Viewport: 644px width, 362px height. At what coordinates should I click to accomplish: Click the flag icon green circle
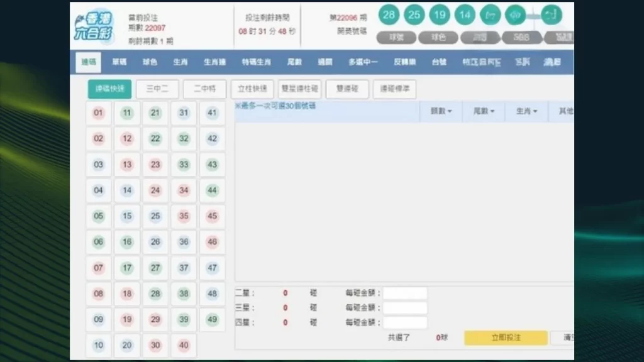coord(491,14)
